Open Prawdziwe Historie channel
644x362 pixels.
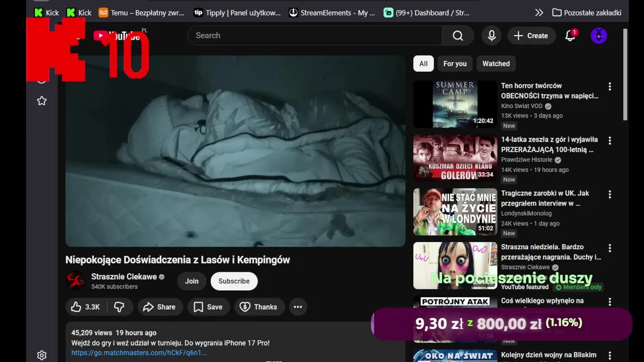[x=527, y=160]
